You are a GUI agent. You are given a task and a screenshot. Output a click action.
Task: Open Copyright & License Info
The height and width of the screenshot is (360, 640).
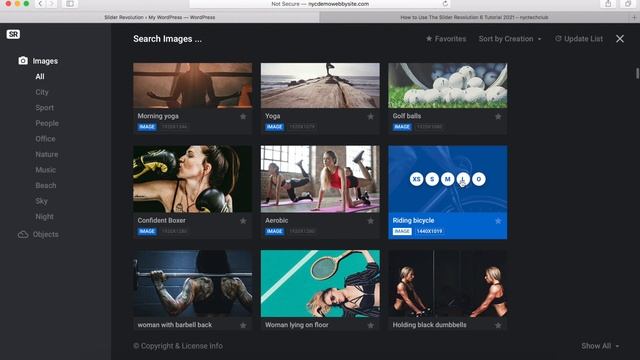pyautogui.click(x=178, y=346)
